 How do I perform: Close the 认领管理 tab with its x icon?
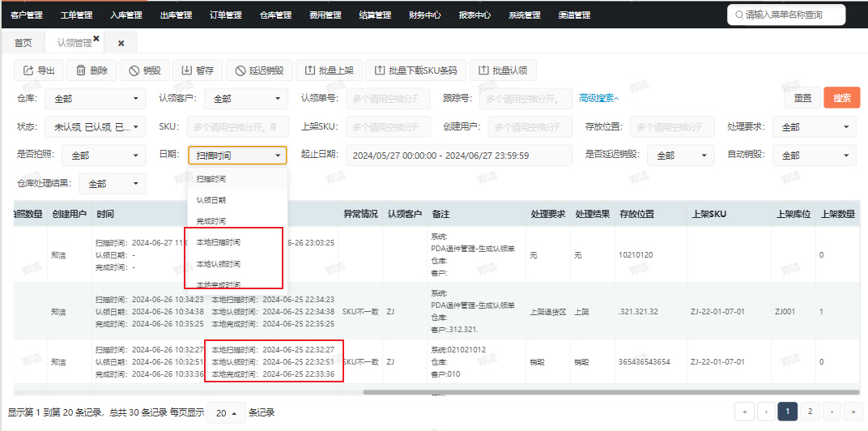(96, 38)
